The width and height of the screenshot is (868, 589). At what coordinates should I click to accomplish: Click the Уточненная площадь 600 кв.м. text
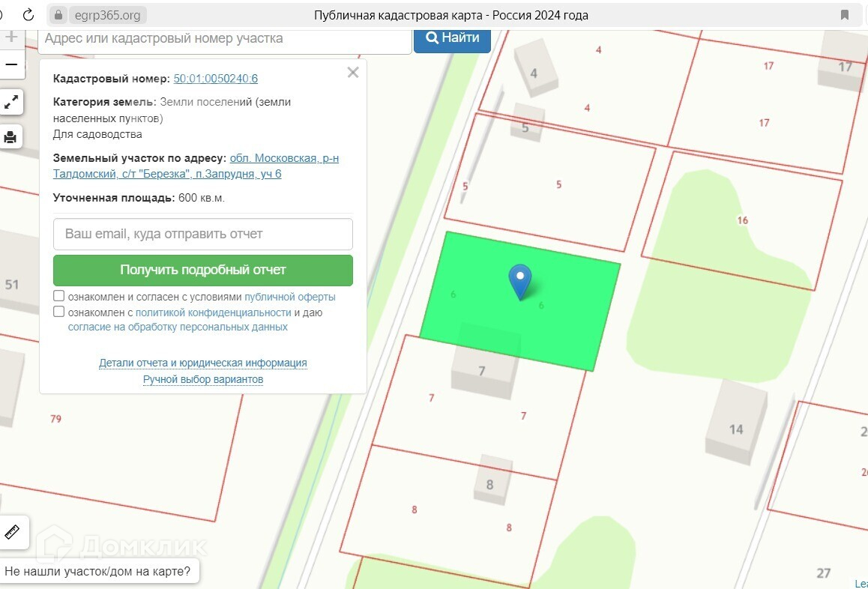coord(139,198)
